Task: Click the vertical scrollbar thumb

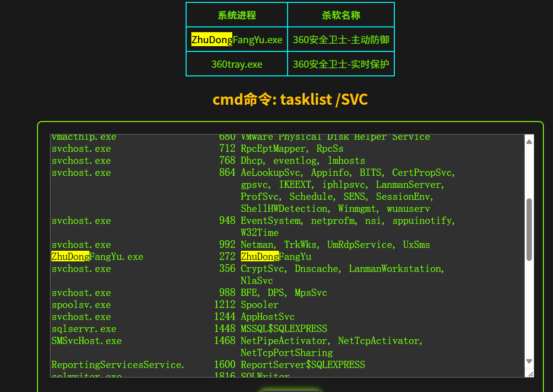Action: 529,230
